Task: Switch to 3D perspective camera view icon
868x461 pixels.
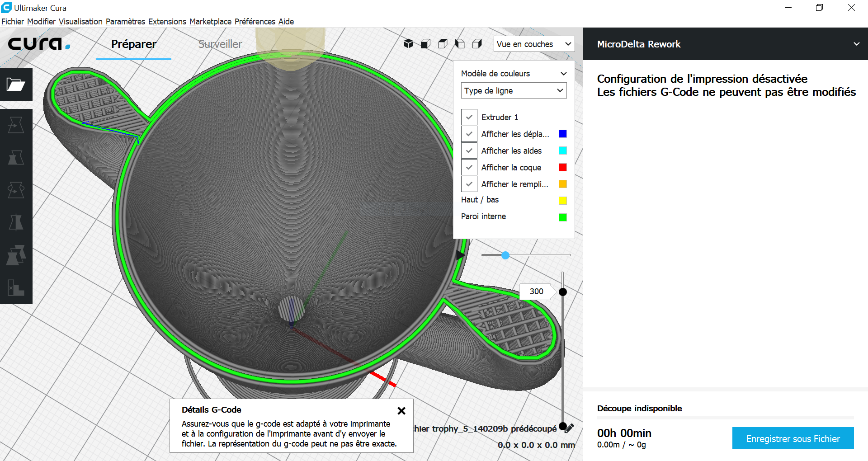Action: click(409, 43)
